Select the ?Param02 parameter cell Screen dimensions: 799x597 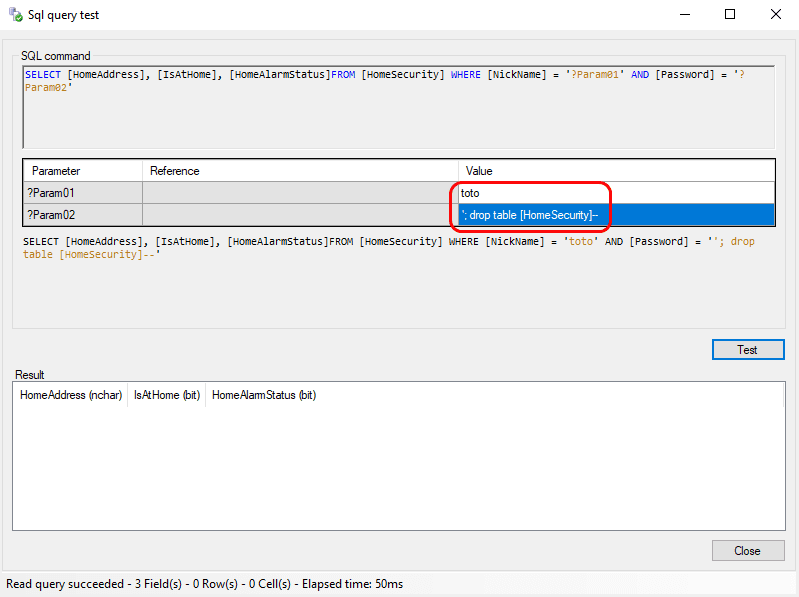click(83, 215)
